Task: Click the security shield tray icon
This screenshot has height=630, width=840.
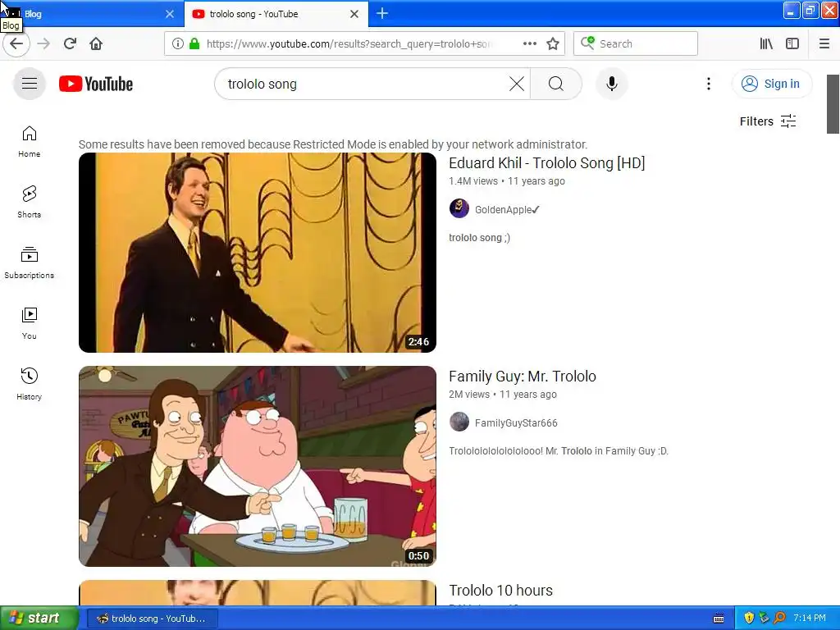Action: 748,618
